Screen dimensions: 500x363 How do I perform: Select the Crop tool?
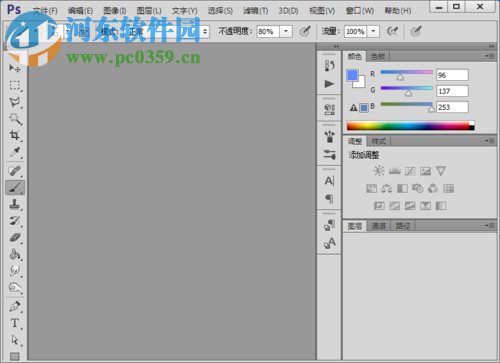(15, 135)
